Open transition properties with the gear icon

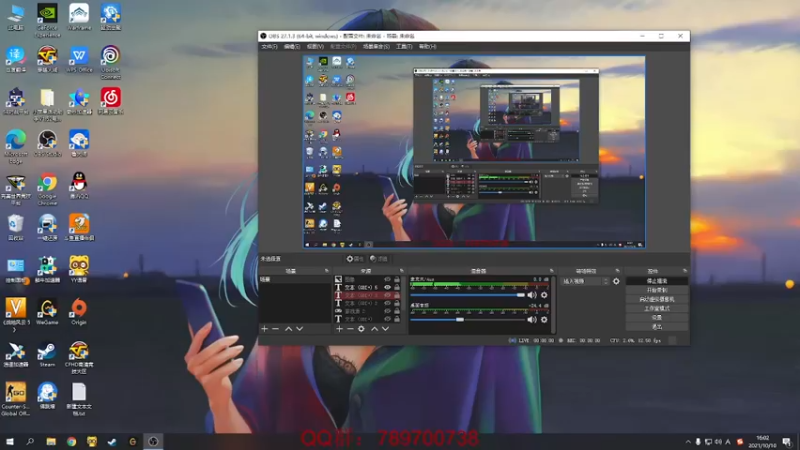616,281
